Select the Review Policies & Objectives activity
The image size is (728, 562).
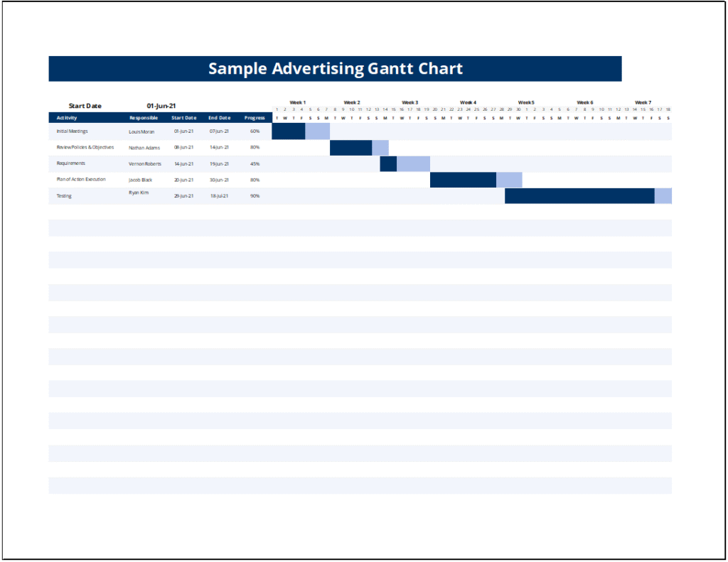click(x=85, y=148)
